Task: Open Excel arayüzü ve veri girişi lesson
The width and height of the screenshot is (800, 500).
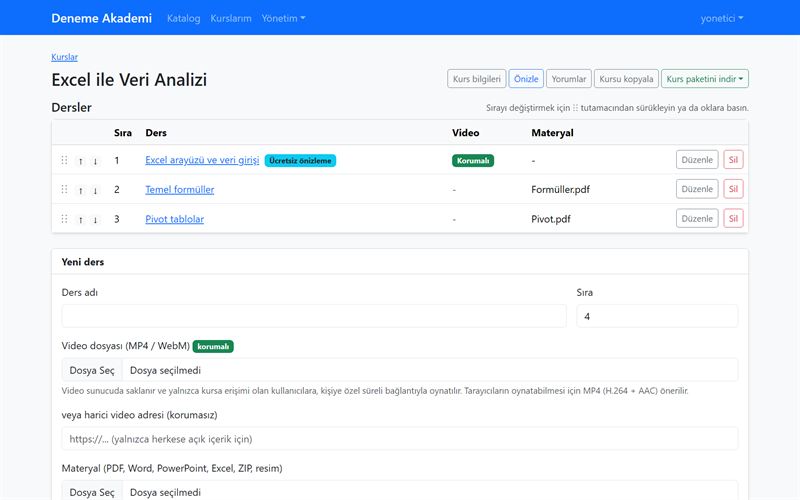Action: click(202, 160)
